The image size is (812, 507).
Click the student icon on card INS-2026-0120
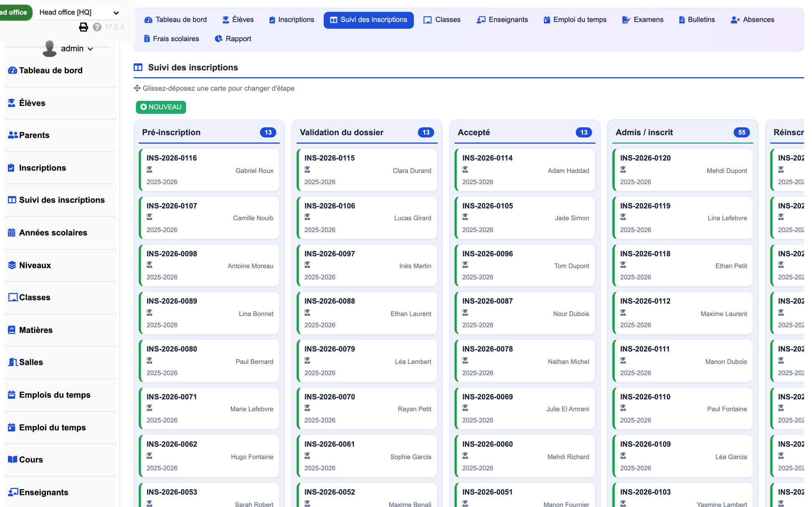pyautogui.click(x=623, y=169)
